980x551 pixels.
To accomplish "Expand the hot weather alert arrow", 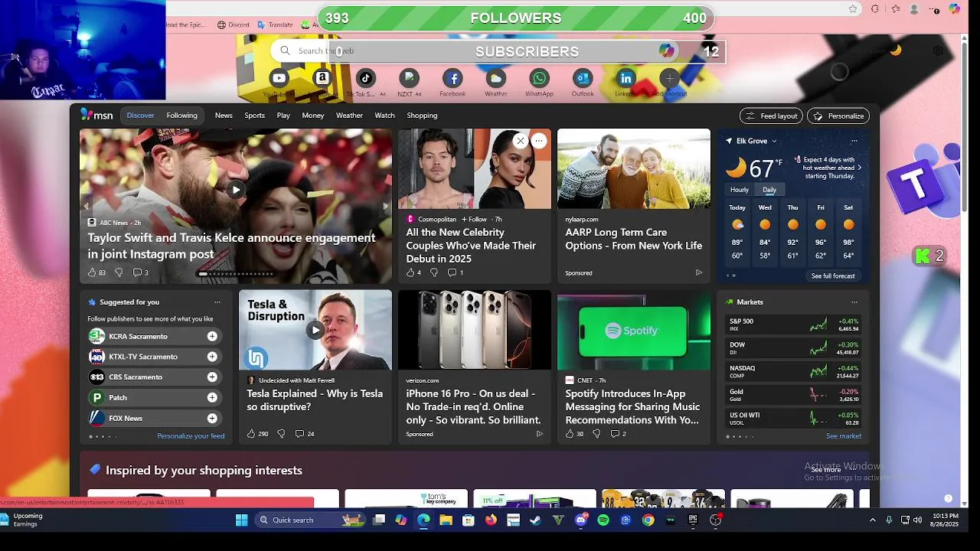I will point(859,168).
